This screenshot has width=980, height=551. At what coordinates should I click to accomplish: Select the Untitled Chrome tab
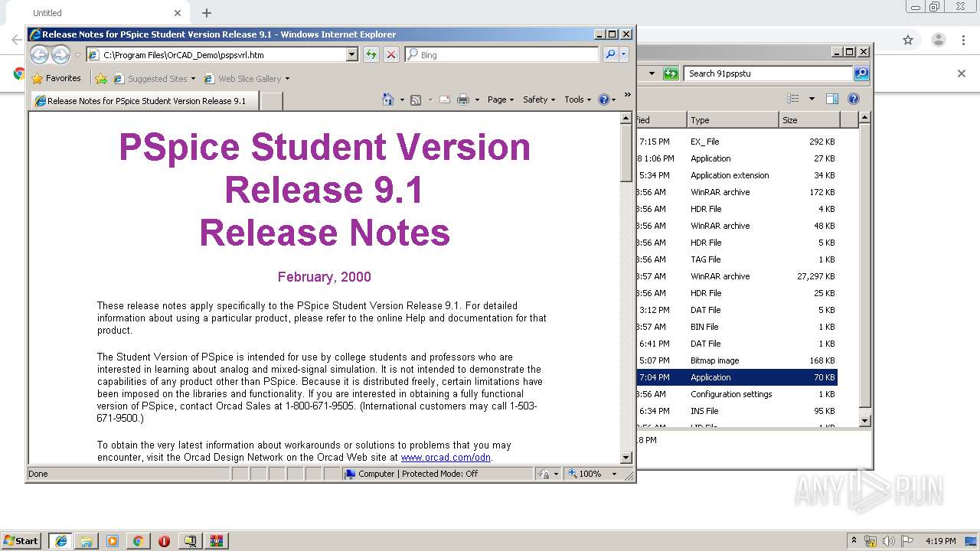coord(96,13)
